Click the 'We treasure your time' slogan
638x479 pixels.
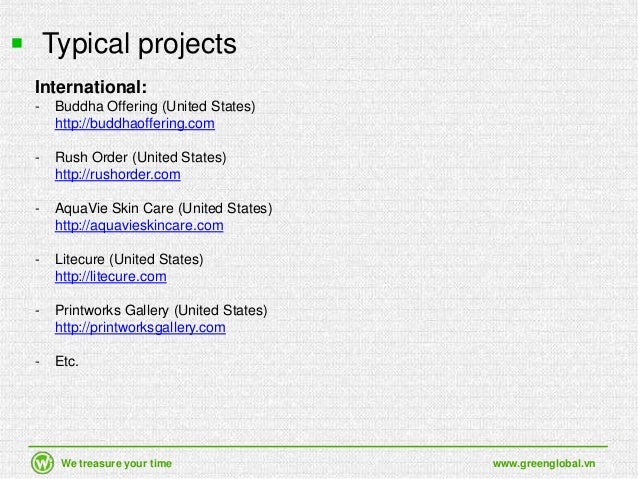tap(116, 464)
